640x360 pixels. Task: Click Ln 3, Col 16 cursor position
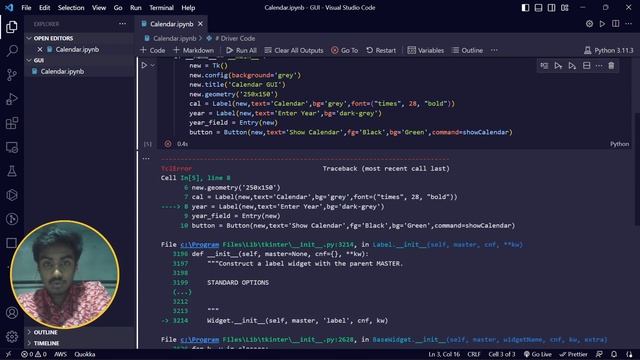pyautogui.click(x=444, y=354)
